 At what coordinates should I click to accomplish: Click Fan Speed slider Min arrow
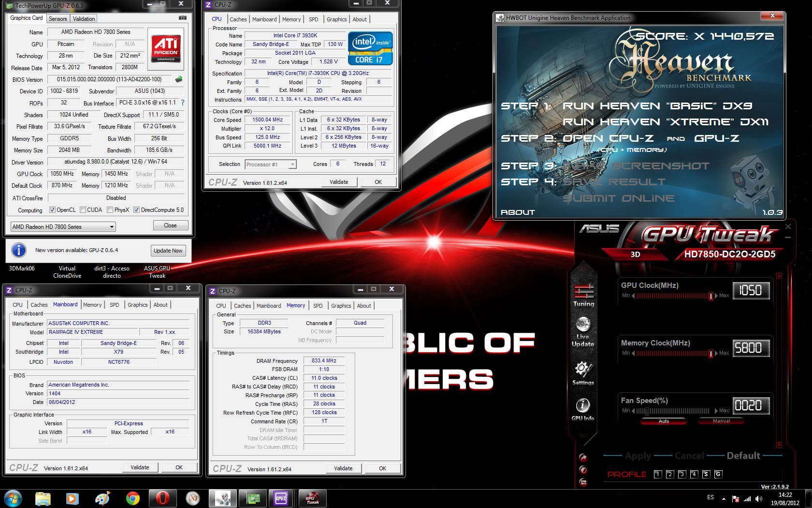point(633,411)
